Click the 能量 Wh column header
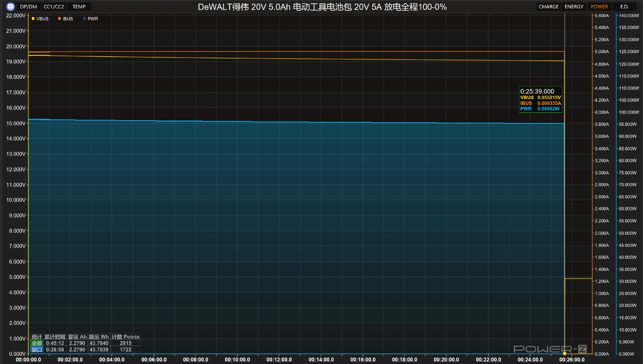This screenshot has height=364, width=643. [99, 337]
